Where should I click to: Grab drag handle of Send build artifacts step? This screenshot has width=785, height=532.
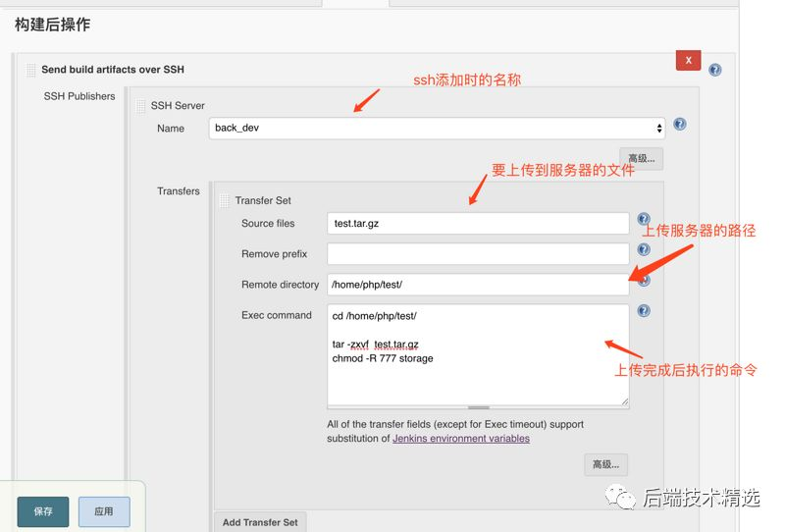click(x=31, y=70)
